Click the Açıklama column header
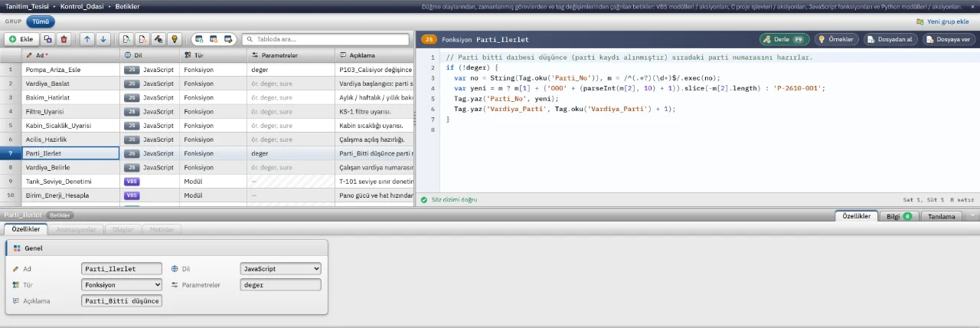The height and width of the screenshot is (328, 980). tap(374, 55)
